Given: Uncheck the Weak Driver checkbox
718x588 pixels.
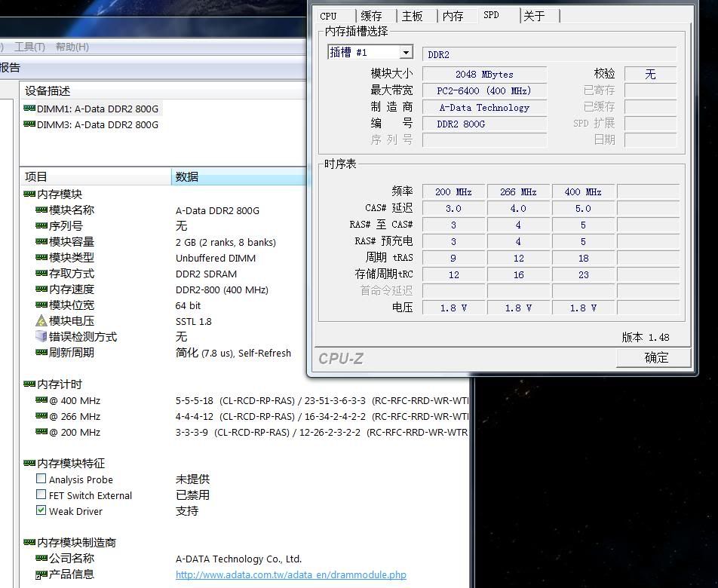Looking at the screenshot, I should tap(41, 510).
